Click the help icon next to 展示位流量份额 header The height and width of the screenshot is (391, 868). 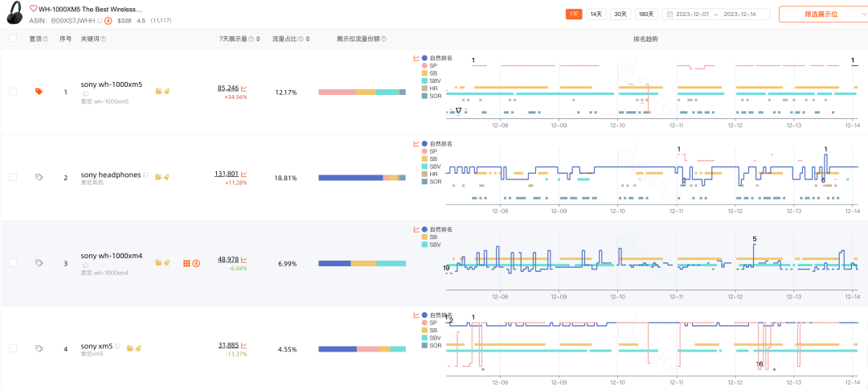click(383, 39)
